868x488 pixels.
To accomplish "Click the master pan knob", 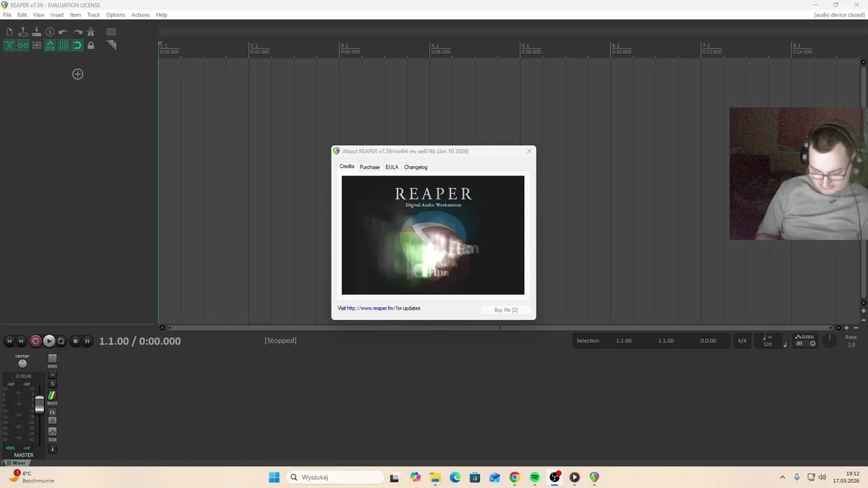I will coord(22,364).
